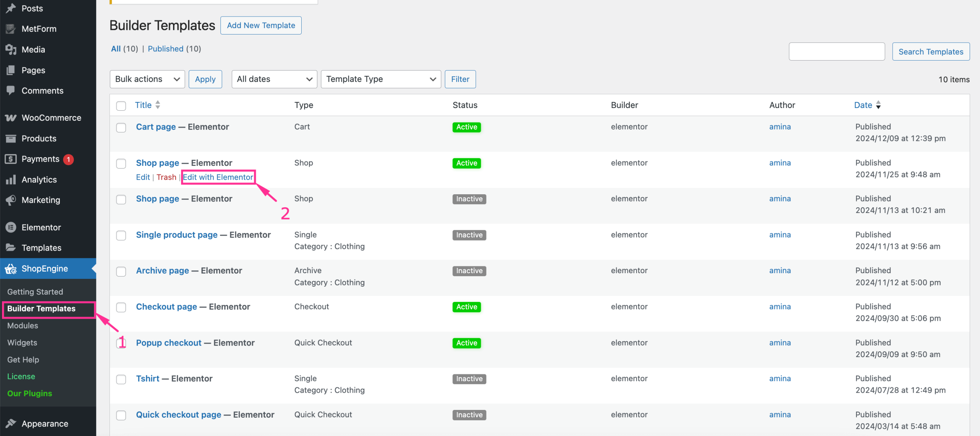Check the Single product page checkbox
This screenshot has height=436, width=980.
(x=121, y=236)
